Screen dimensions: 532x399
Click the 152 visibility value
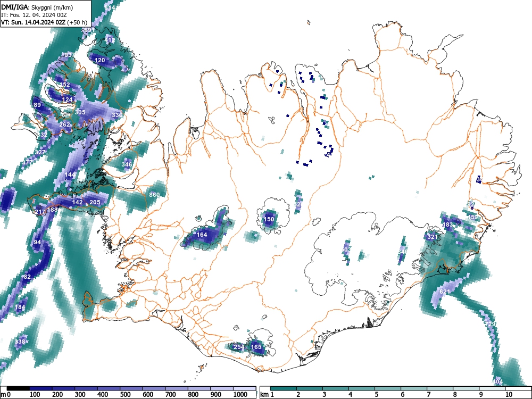pos(65,85)
